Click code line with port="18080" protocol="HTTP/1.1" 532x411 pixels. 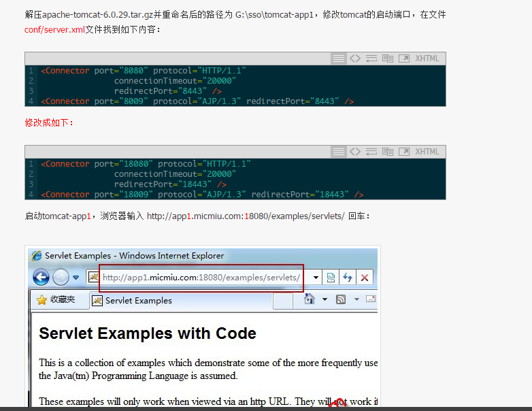[x=146, y=164]
